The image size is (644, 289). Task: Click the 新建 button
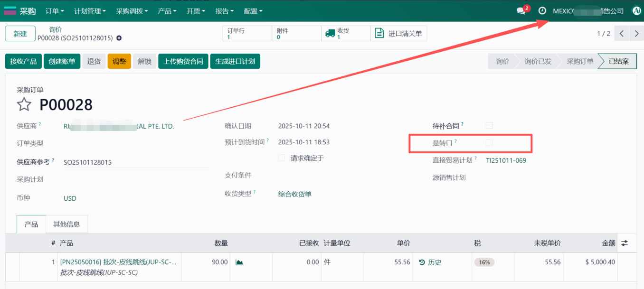click(20, 33)
